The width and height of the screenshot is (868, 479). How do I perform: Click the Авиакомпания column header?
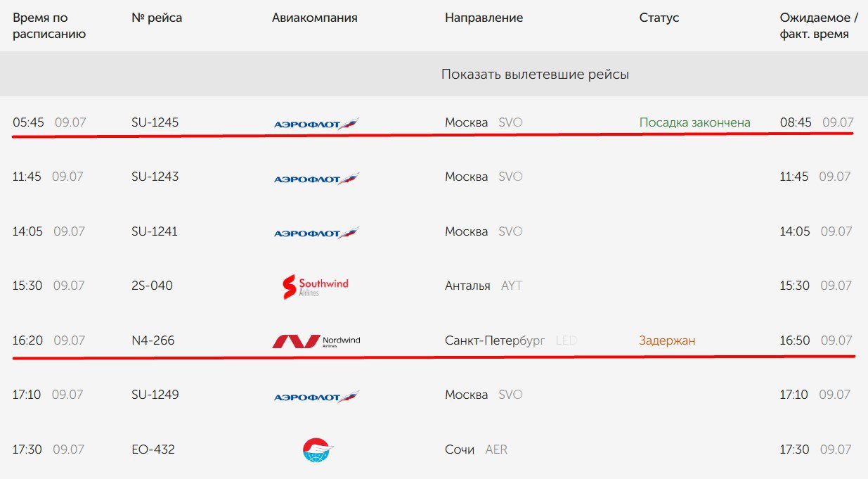pos(315,18)
